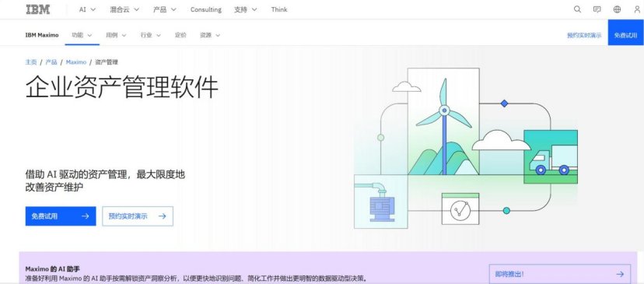Click the IBM Maximo product title
Image resolution: width=644 pixels, height=284 pixels.
coord(42,35)
